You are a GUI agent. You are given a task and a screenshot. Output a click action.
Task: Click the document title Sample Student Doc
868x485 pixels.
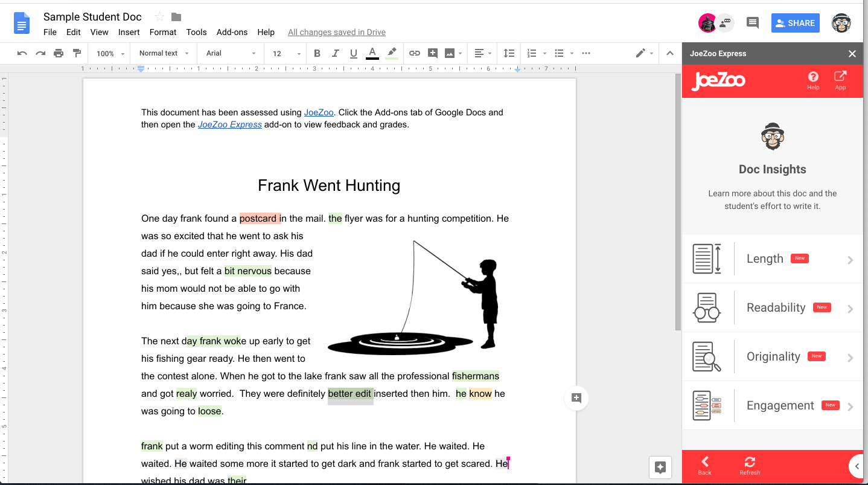coord(92,17)
